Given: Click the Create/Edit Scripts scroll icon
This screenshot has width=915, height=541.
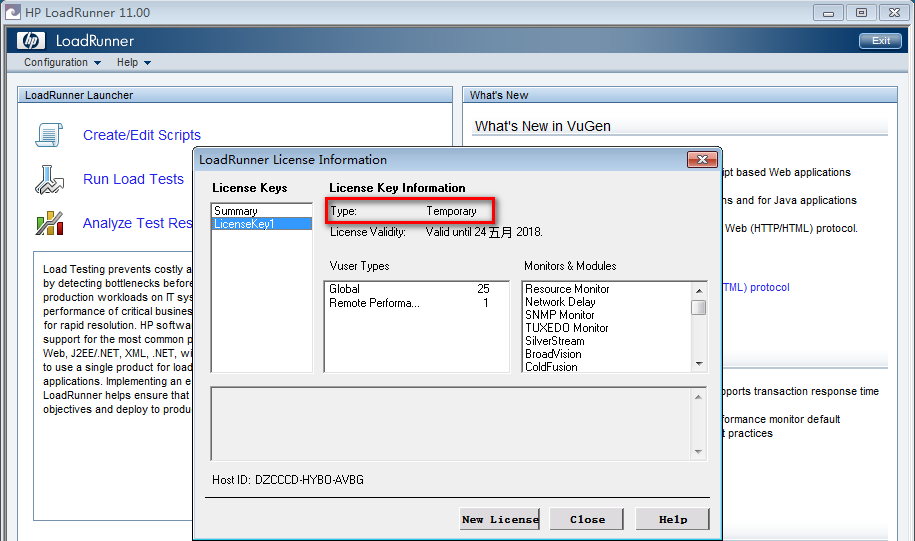Looking at the screenshot, I should click(x=49, y=135).
